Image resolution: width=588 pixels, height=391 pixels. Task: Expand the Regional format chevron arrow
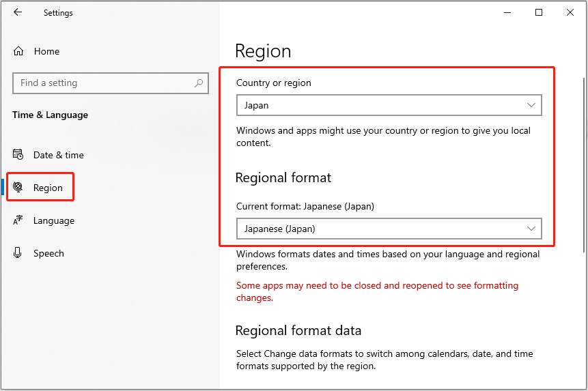point(531,229)
